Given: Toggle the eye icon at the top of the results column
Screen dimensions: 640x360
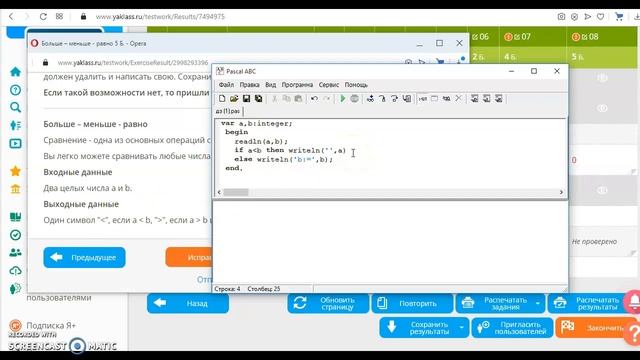Looking at the screenshot, I should point(602,78).
